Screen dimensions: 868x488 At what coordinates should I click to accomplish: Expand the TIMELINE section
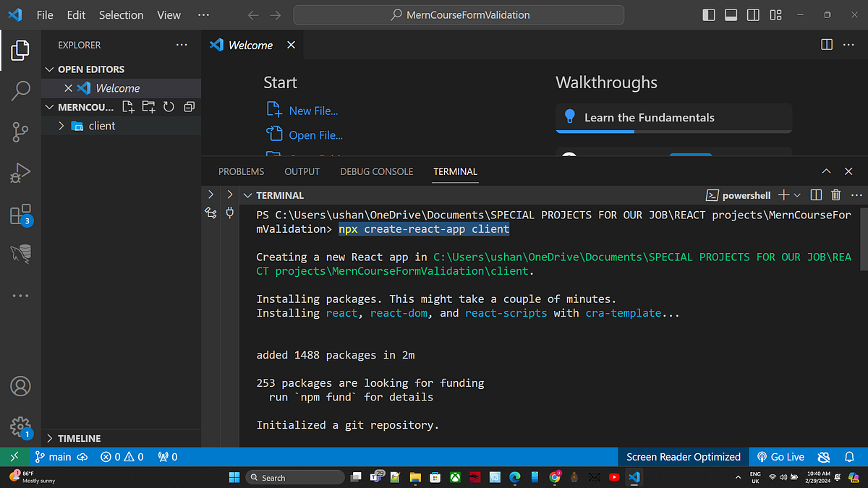121,438
